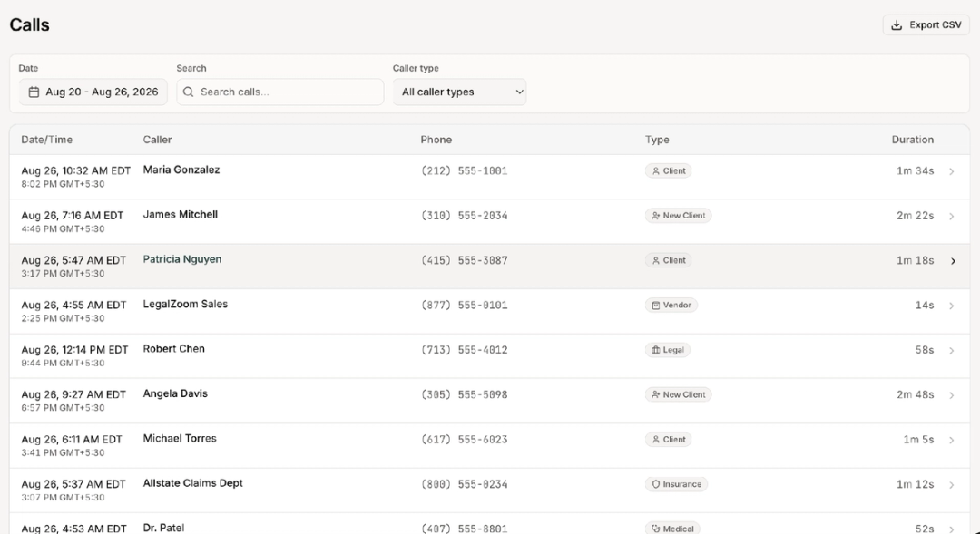Click phone number (310) 555-2034

(465, 216)
